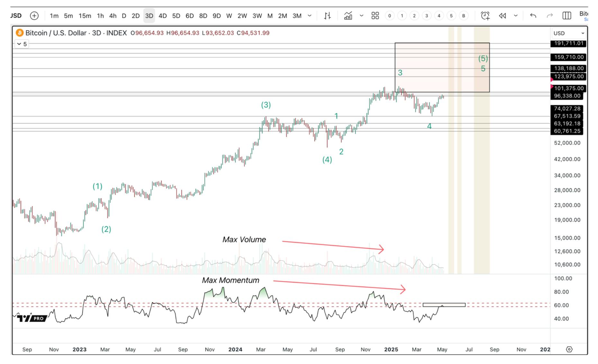Click the 123,975.00 price label
The width and height of the screenshot is (598, 364).
click(568, 77)
